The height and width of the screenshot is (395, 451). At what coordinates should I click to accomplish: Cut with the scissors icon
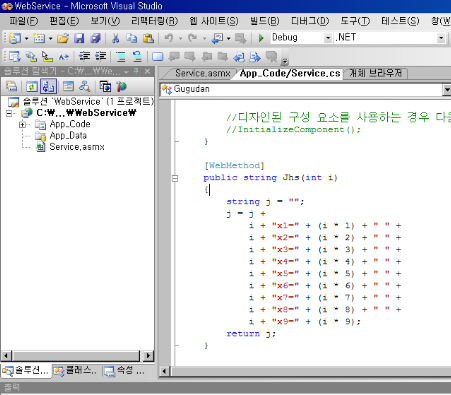115,38
